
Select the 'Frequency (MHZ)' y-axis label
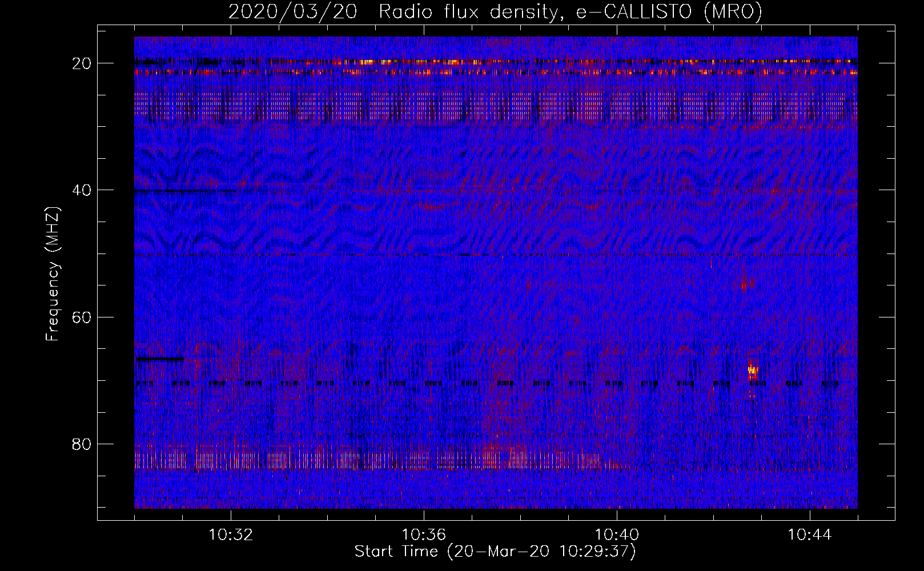click(x=53, y=274)
